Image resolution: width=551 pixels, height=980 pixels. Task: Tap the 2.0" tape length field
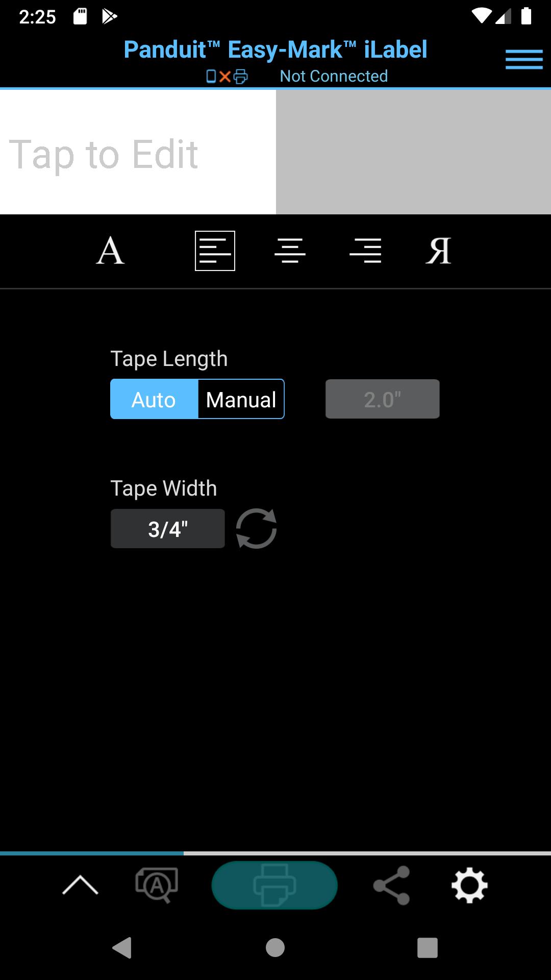[x=383, y=399]
